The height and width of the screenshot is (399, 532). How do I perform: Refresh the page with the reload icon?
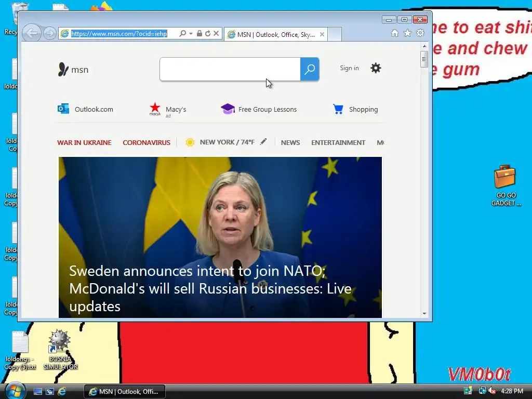click(x=208, y=33)
